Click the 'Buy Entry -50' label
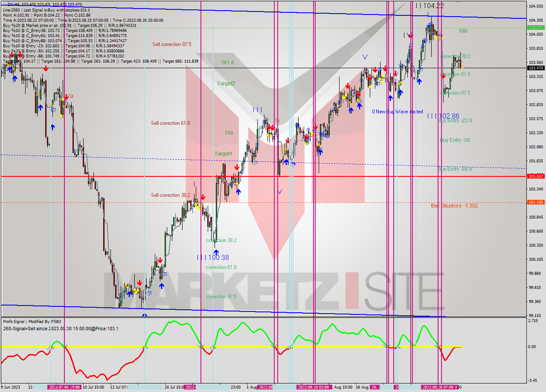 tap(455, 140)
